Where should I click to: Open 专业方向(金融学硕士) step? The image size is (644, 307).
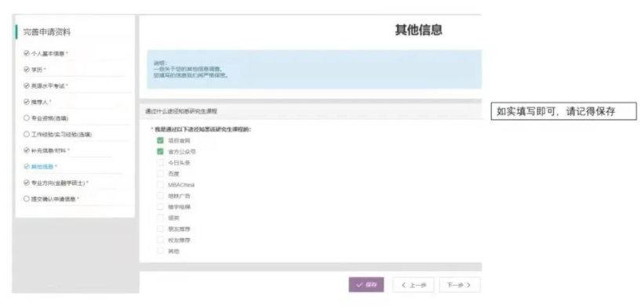[56, 182]
